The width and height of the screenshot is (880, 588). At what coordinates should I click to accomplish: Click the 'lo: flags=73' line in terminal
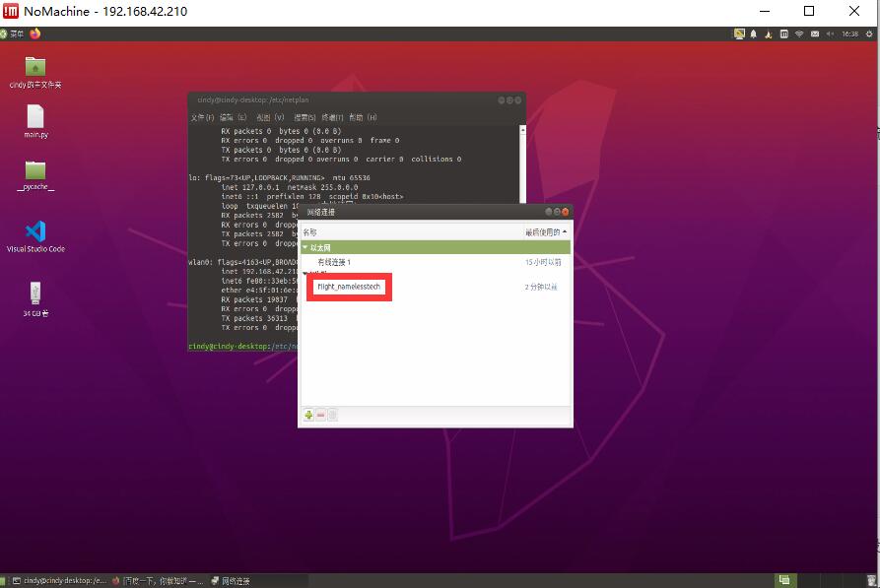pos(279,178)
